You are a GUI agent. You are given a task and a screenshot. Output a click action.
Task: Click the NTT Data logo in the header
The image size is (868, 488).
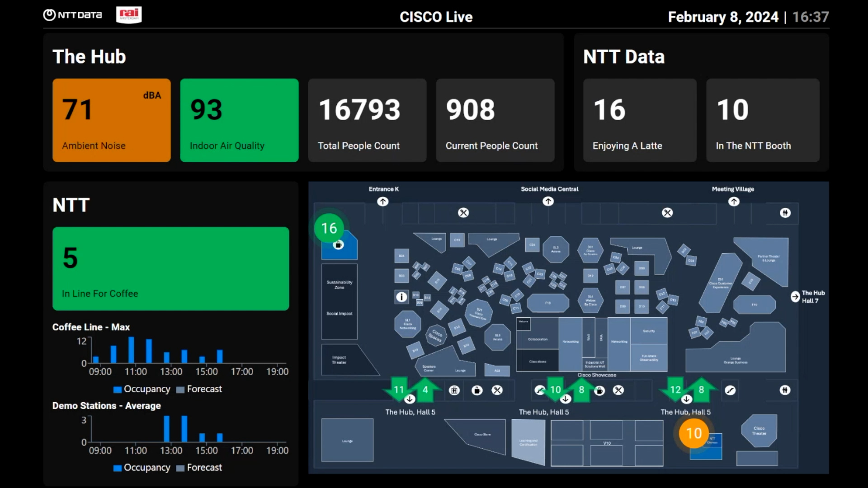[x=73, y=15]
